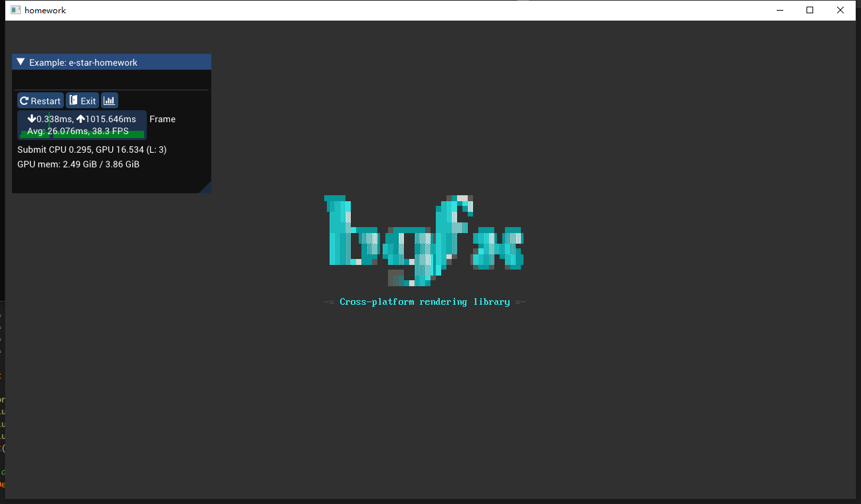
Task: Close the homework window
Action: (x=840, y=10)
